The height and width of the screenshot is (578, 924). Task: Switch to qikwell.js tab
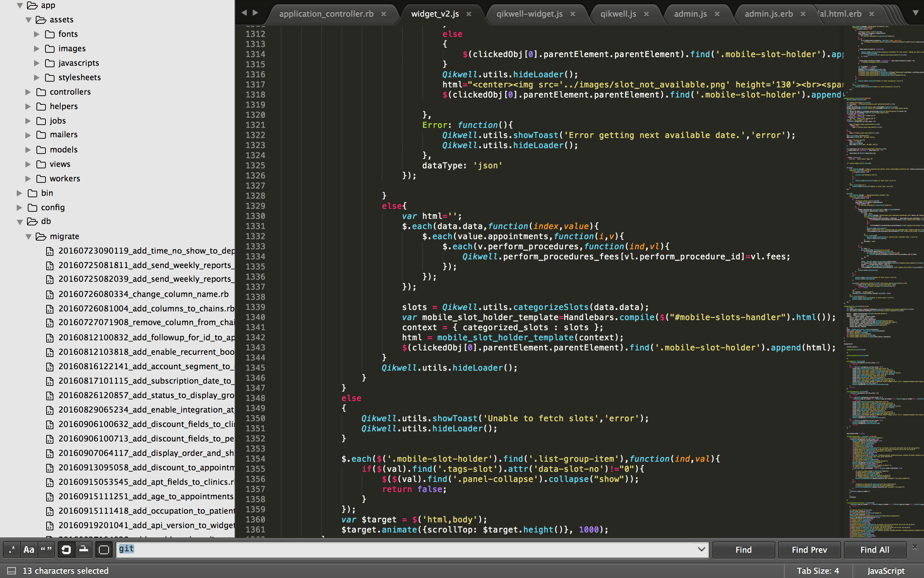618,14
